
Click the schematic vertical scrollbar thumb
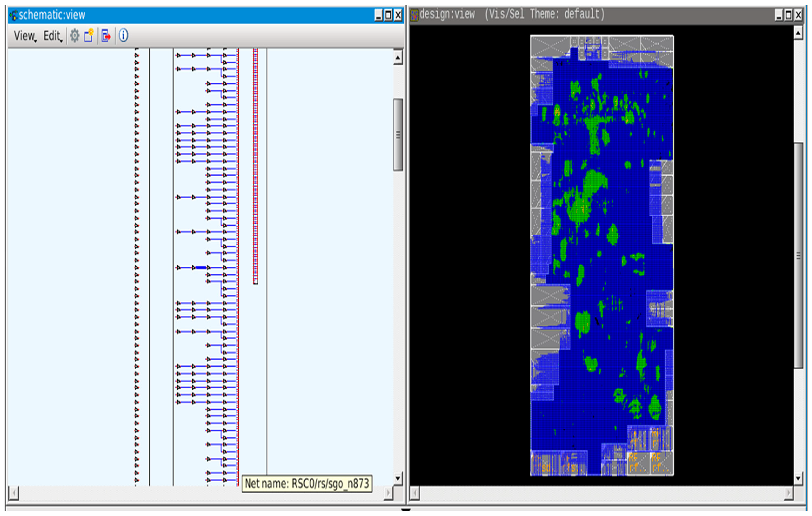click(x=398, y=135)
